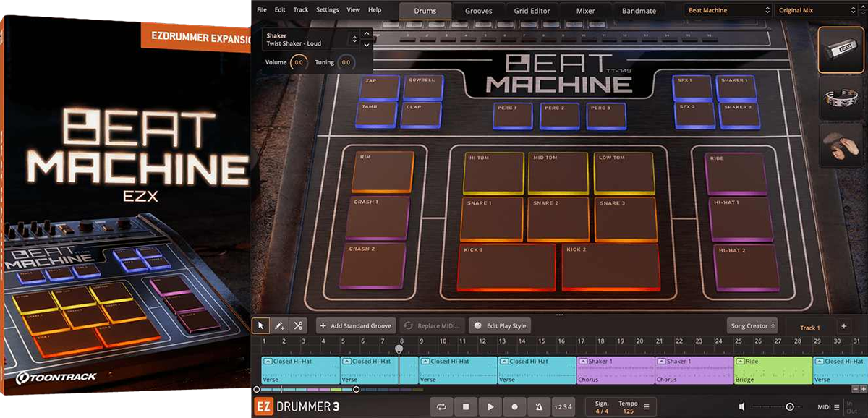
Task: Switch to the Bandmate tab
Action: click(x=639, y=11)
